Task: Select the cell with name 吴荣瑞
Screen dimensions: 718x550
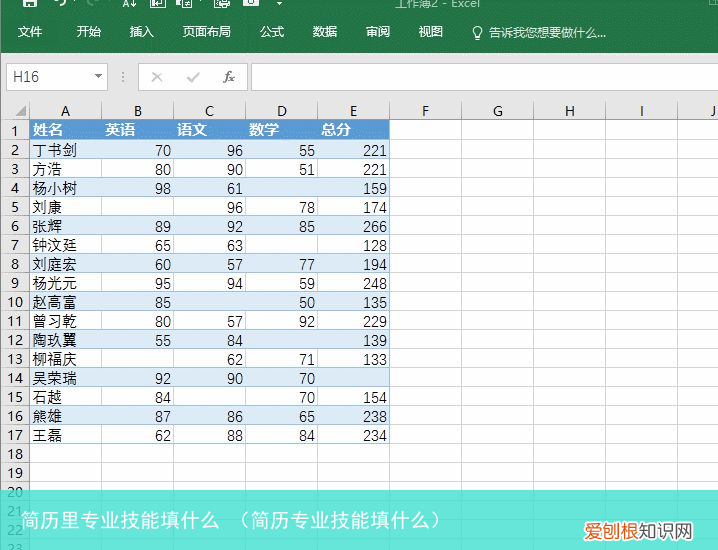Action: click(65, 378)
